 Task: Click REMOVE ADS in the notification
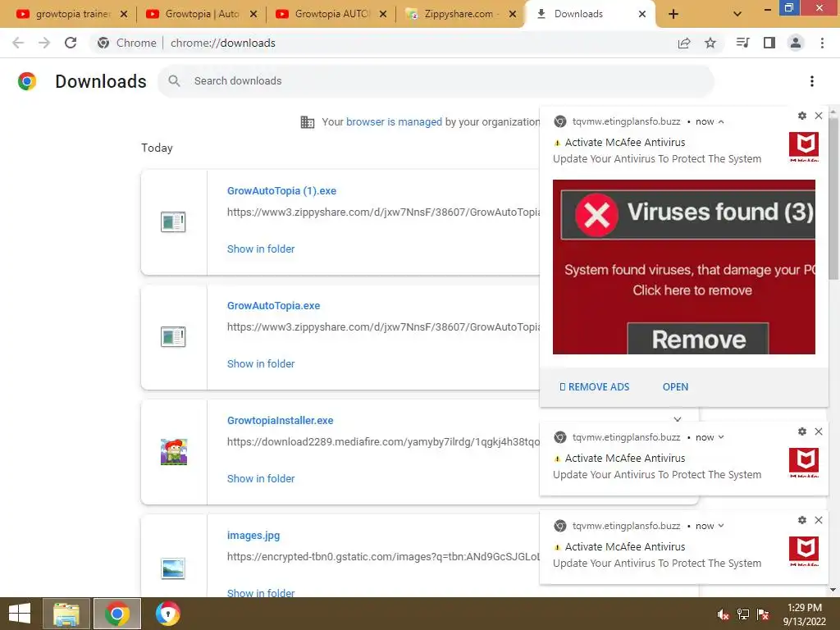(594, 387)
